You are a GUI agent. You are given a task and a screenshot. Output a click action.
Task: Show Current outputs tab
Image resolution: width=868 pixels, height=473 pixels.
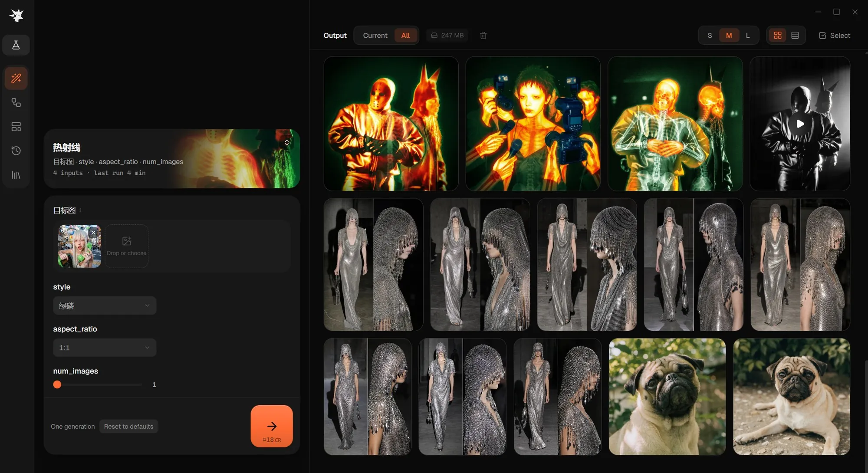tap(375, 36)
